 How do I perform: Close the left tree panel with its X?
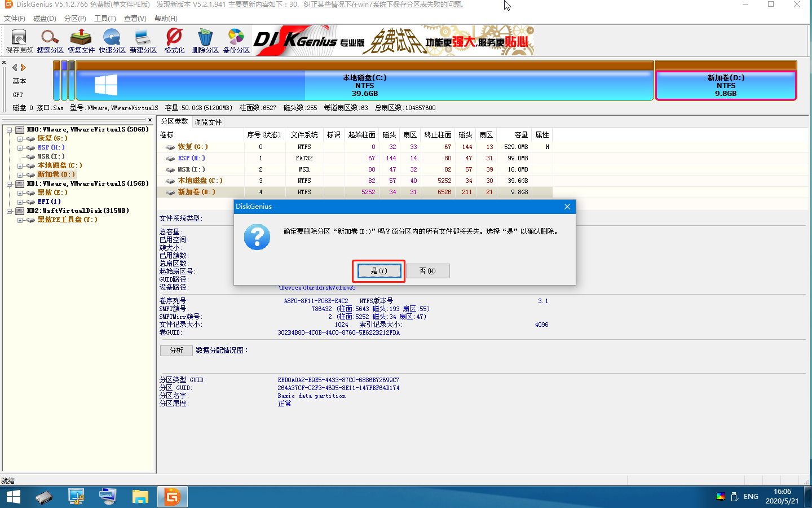150,120
